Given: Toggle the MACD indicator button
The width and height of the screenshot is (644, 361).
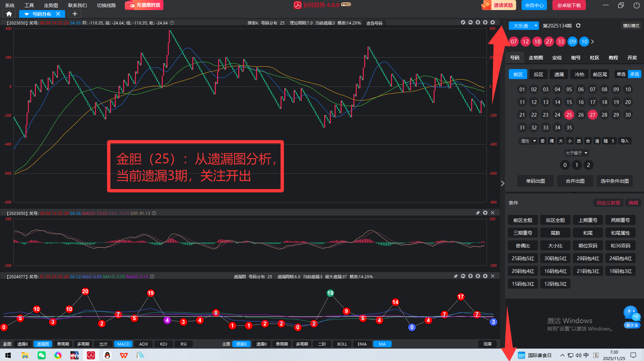Looking at the screenshot, I should (123, 344).
